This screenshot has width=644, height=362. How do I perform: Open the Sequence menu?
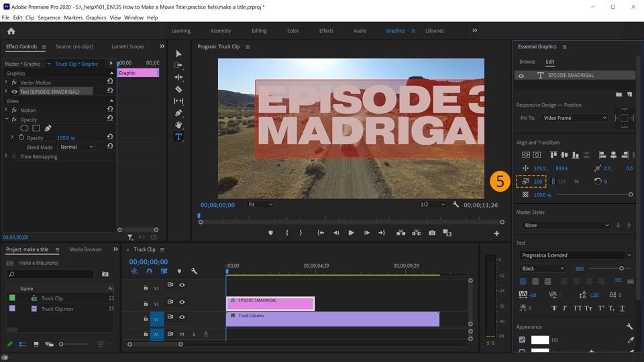click(x=49, y=17)
